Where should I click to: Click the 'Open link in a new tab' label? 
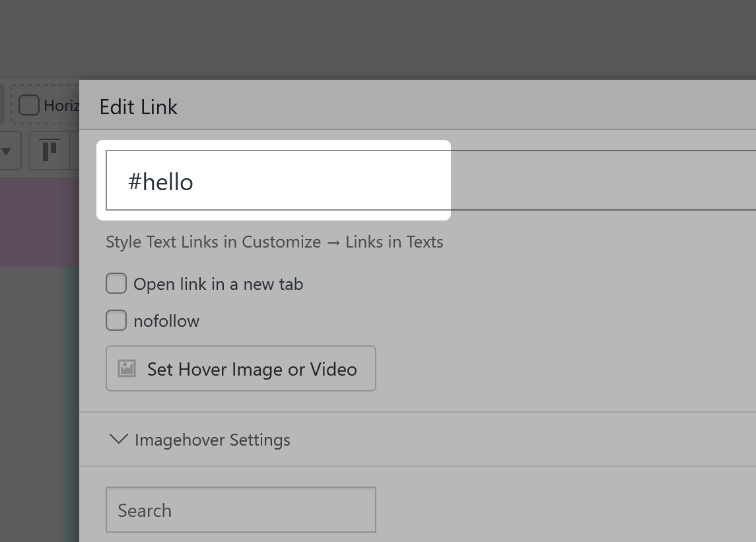click(218, 285)
